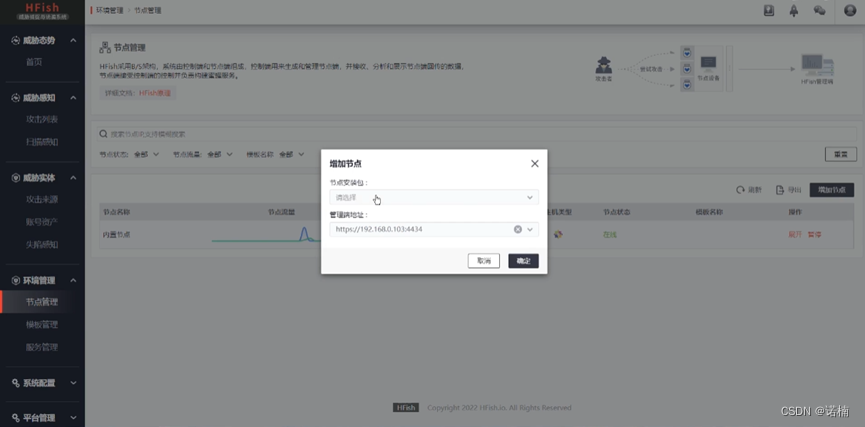Open 首页 in the sidebar
Image resolution: width=865 pixels, height=427 pixels.
[34, 62]
